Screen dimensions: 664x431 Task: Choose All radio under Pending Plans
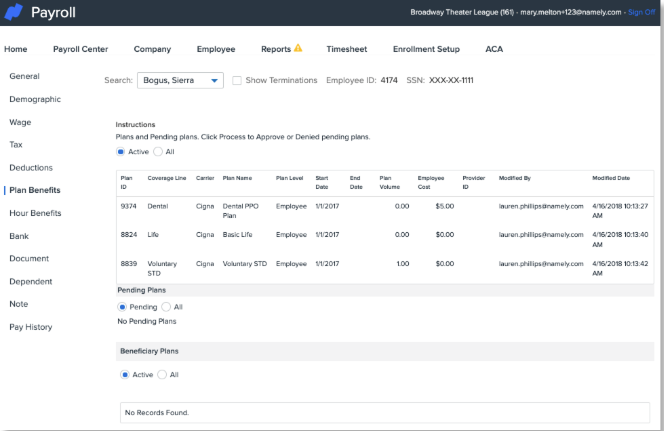(166, 307)
